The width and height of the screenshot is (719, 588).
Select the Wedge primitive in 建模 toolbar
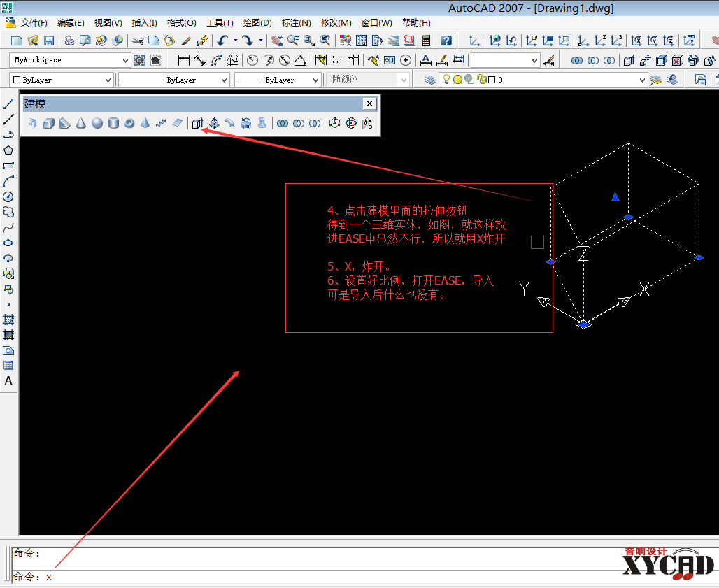click(64, 123)
